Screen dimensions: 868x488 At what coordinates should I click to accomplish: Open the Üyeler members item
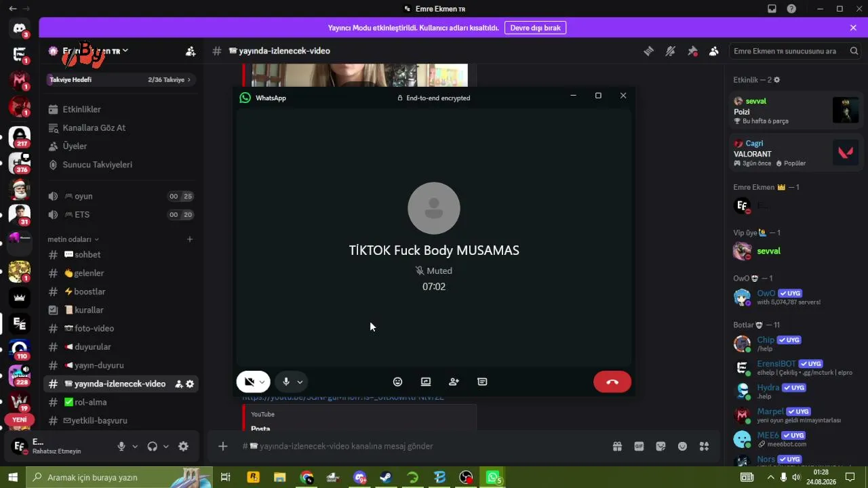click(x=120, y=146)
